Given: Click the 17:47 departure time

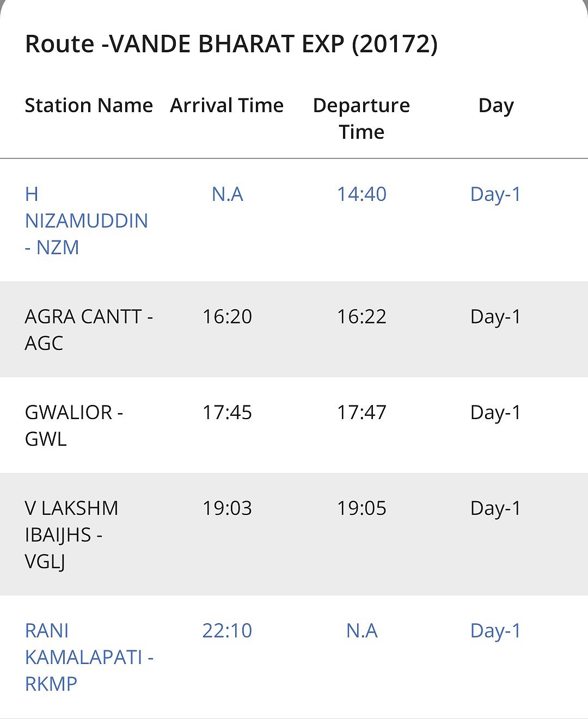Looking at the screenshot, I should pyautogui.click(x=362, y=412).
